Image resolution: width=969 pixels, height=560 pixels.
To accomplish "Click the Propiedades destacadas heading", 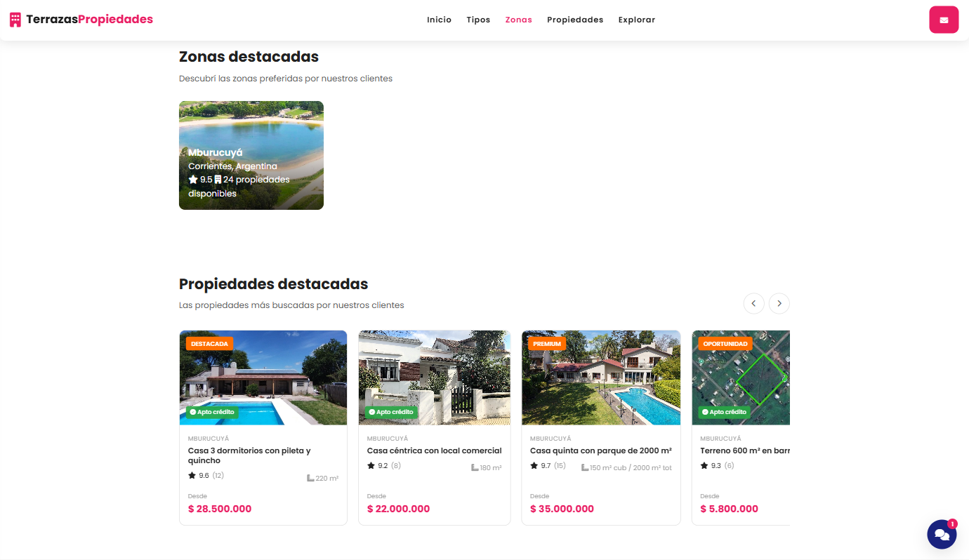I will pos(274,284).
